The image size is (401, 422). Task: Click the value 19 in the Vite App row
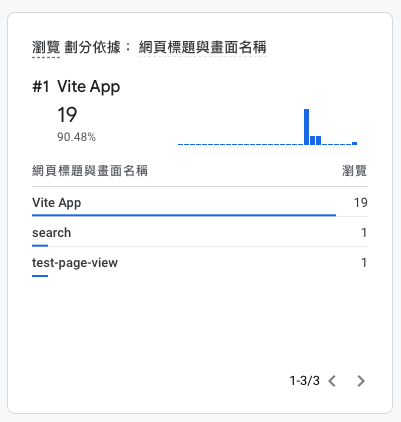coord(361,202)
